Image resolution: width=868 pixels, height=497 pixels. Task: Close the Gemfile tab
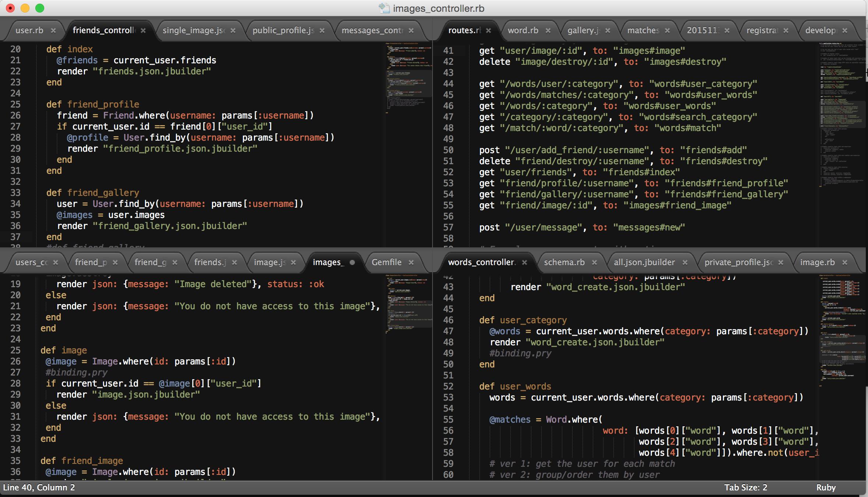click(411, 262)
